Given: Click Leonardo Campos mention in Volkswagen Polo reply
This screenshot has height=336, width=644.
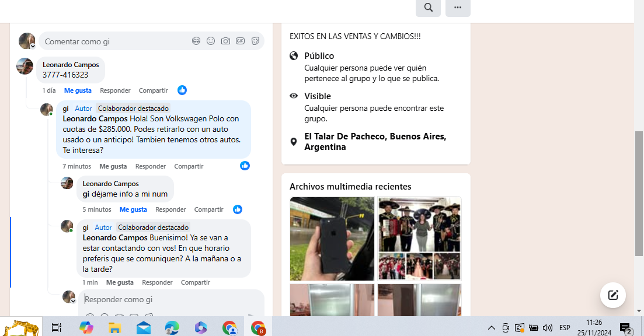Looking at the screenshot, I should point(95,118).
